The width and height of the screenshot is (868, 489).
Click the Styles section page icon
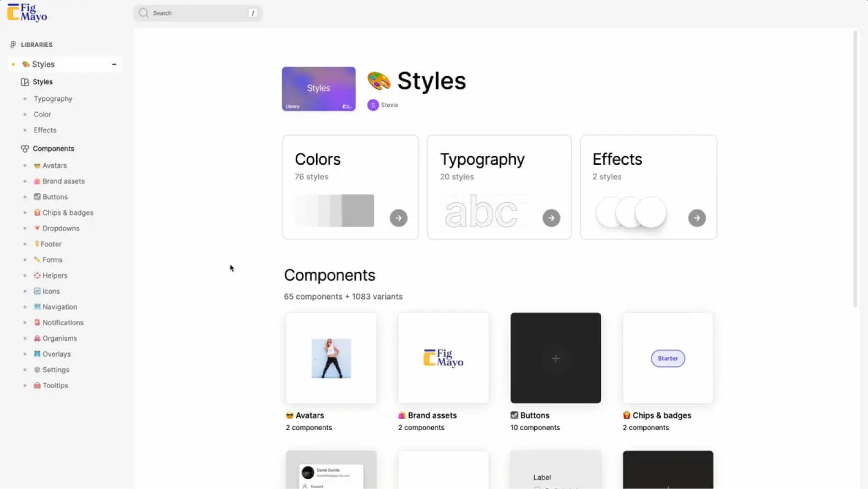[25, 82]
